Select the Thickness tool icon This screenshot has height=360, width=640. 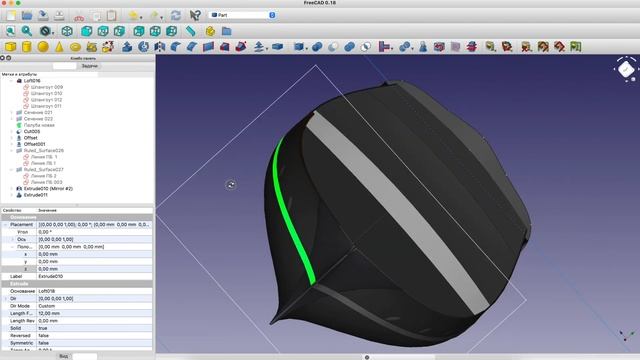tap(278, 47)
